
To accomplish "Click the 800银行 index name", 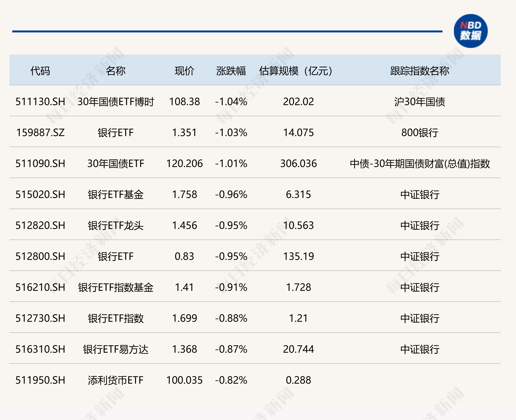I will click(420, 133).
